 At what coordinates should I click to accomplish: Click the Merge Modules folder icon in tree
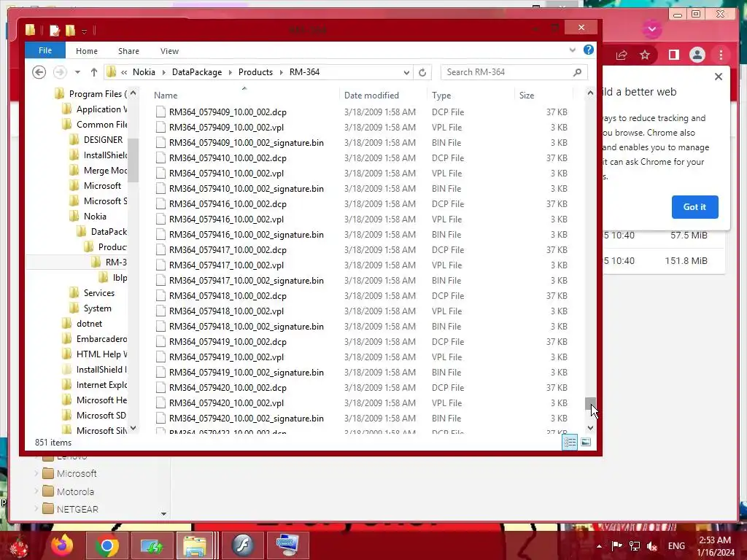(x=74, y=171)
